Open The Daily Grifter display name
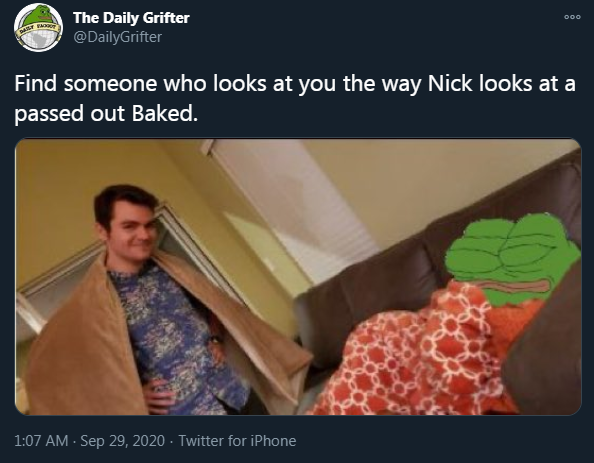The height and width of the screenshot is (463, 594). 131,18
